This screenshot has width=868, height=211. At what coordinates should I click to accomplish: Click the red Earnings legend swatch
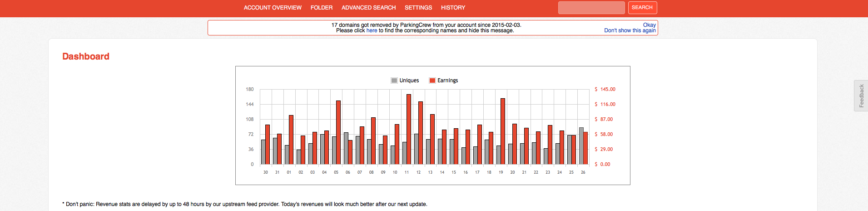432,80
